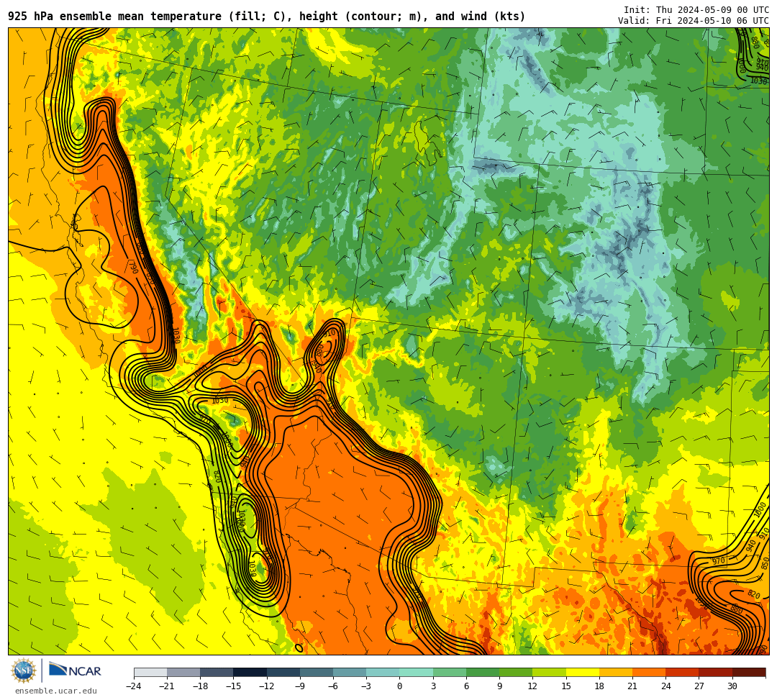
Task: Click the orange 21 to 24 color bar swatch
Action: click(649, 672)
